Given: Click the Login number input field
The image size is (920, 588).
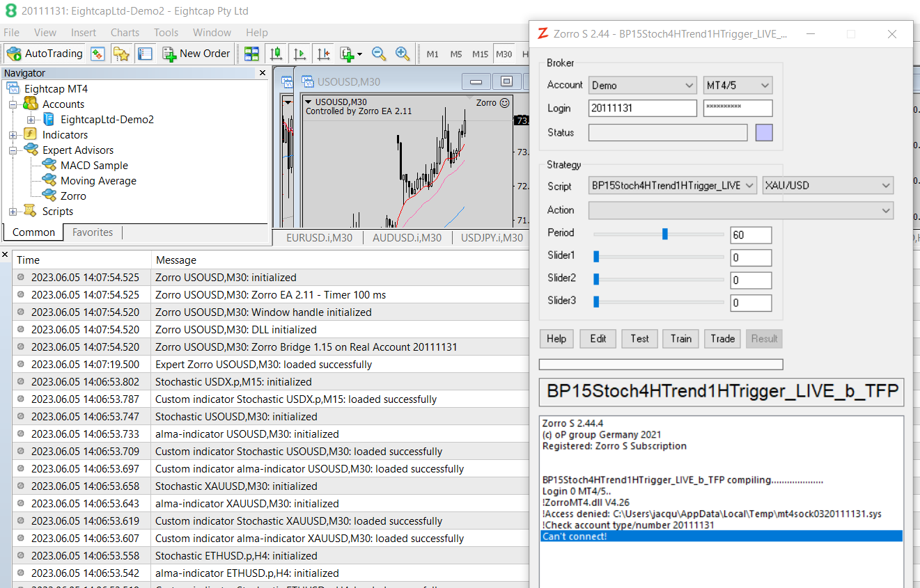Looking at the screenshot, I should pos(642,109).
